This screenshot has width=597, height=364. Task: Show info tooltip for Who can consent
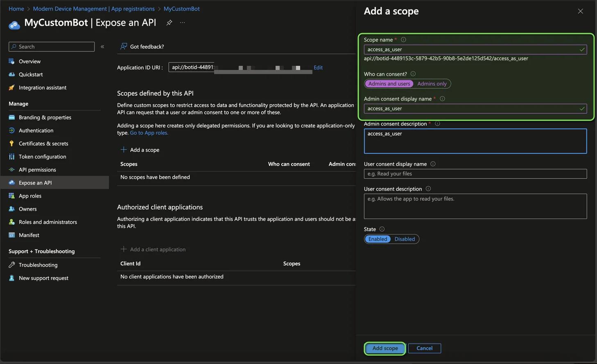click(x=413, y=74)
